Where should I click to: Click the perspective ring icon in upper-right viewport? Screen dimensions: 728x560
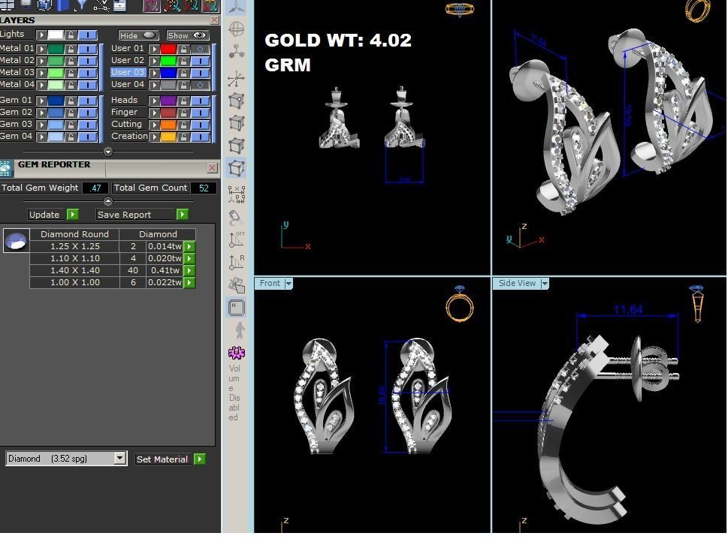click(698, 11)
